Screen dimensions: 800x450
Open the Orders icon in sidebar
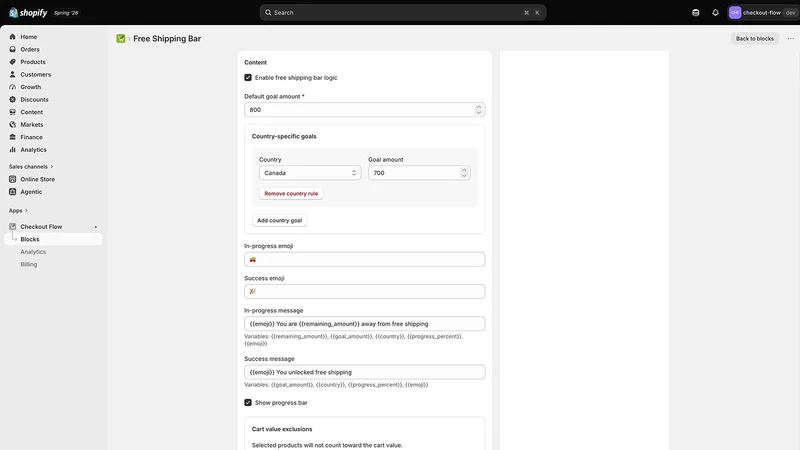pyautogui.click(x=12, y=49)
